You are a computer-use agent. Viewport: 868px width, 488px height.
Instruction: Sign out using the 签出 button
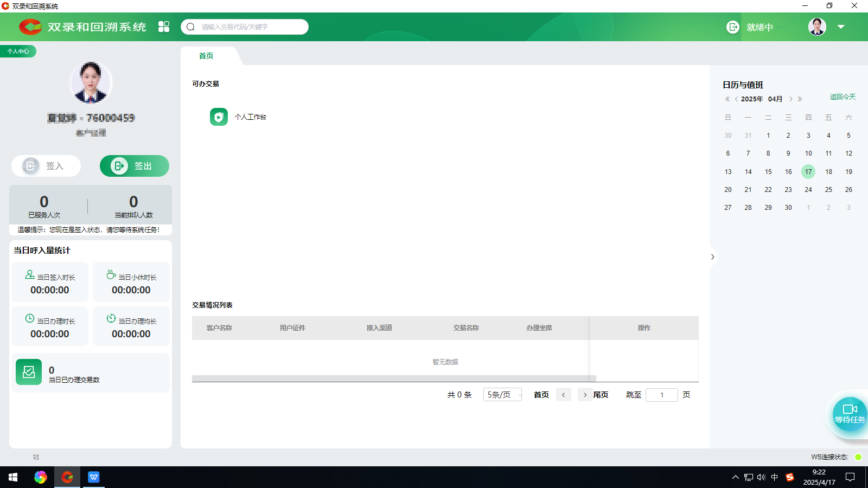pyautogui.click(x=134, y=166)
